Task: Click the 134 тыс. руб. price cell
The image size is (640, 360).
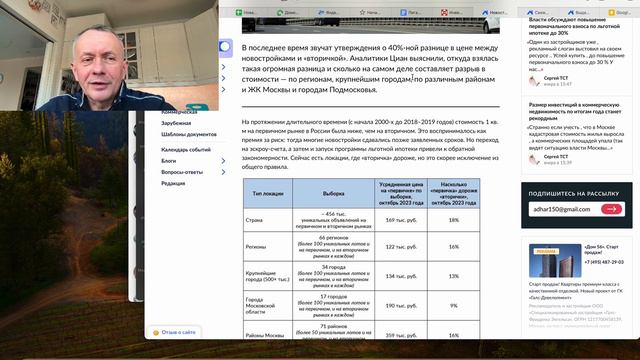Action: [x=401, y=276]
